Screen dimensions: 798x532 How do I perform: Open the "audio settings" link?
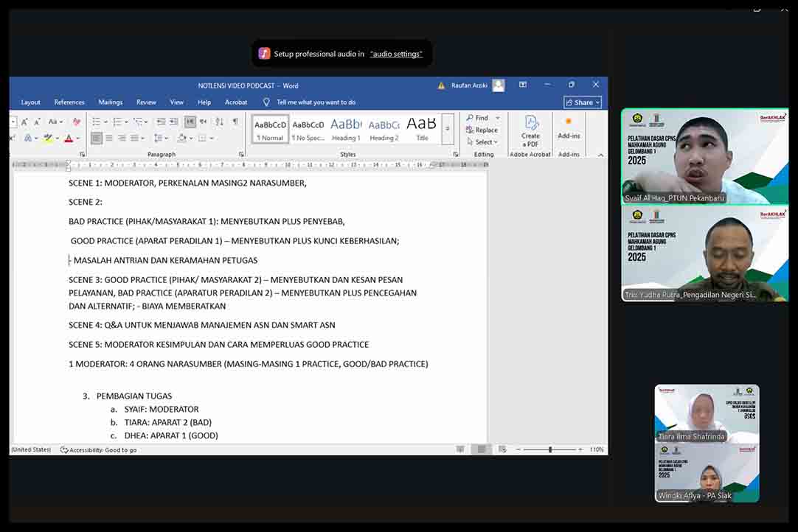tap(396, 54)
